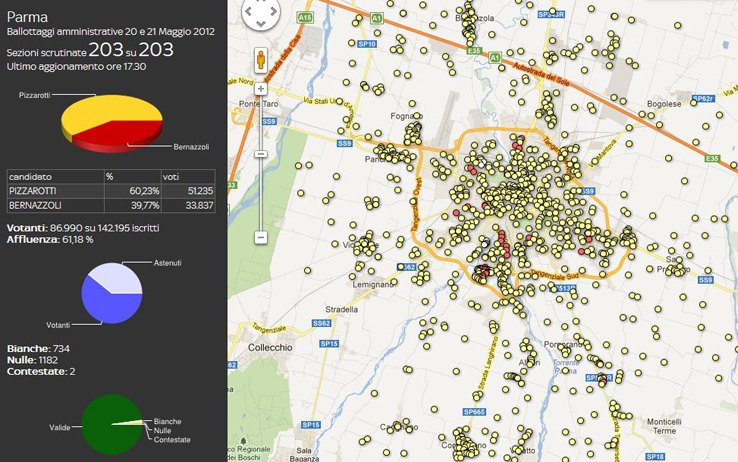Click 'Ballottaggi amministrative 20 e 21 Maggio 2012'

[111, 32]
